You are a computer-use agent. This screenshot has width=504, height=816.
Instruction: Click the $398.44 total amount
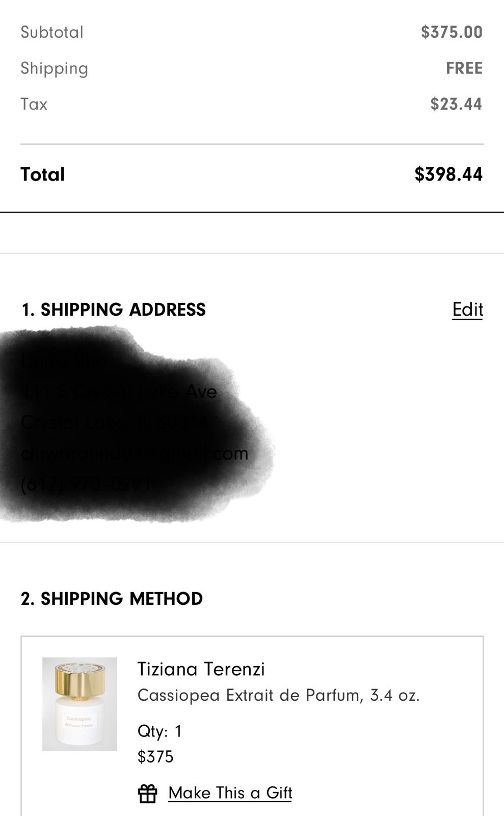pos(448,174)
